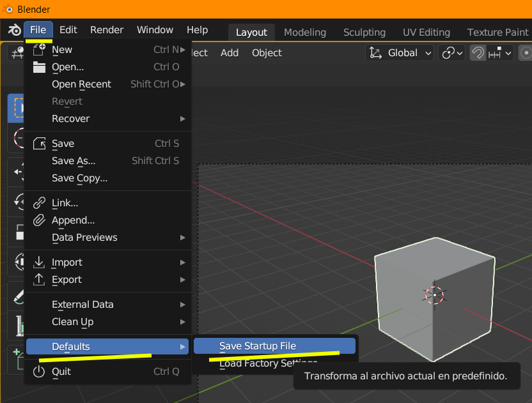Open the Object menu in viewport header
This screenshot has height=403, width=532.
pyautogui.click(x=267, y=53)
